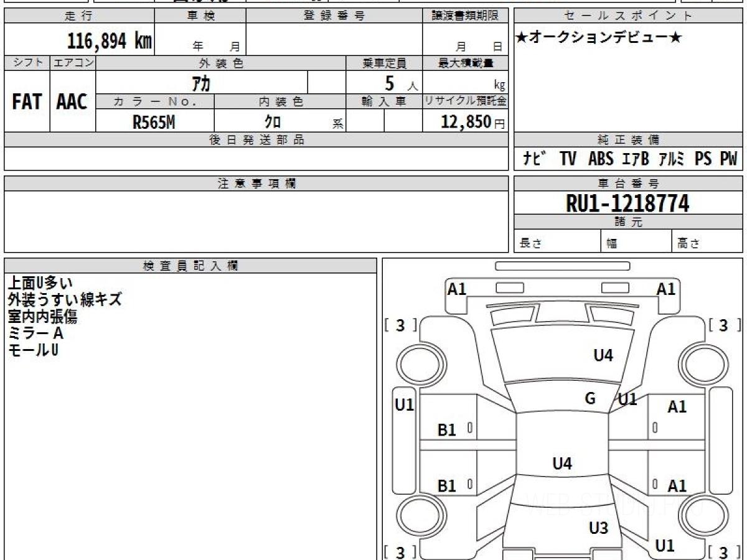Select the FAT shift value
747x560 pixels.
[27, 102]
